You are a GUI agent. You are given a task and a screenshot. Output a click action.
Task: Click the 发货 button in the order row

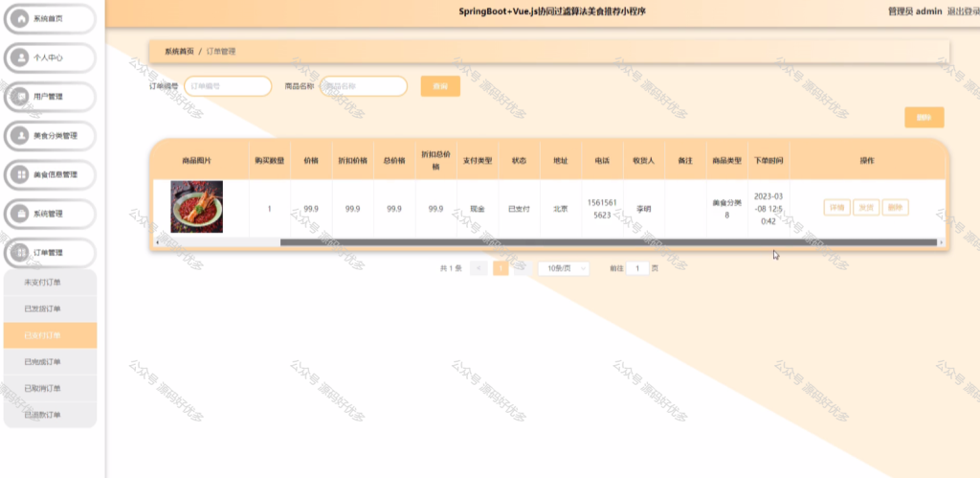pos(865,208)
